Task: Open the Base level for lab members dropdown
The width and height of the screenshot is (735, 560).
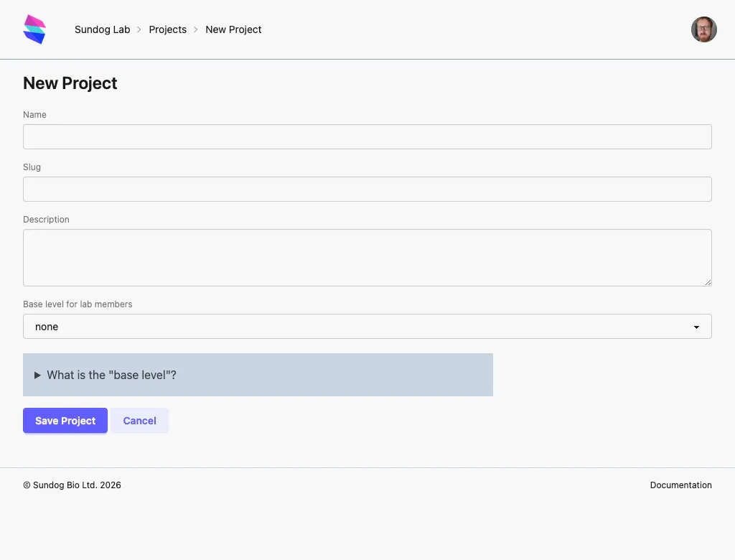Action: coord(367,327)
